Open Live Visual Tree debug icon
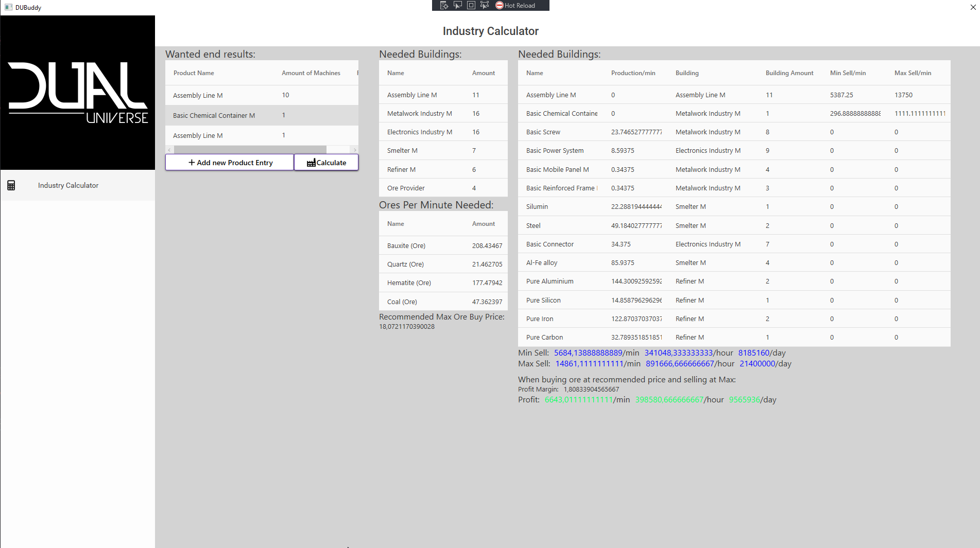 point(444,5)
